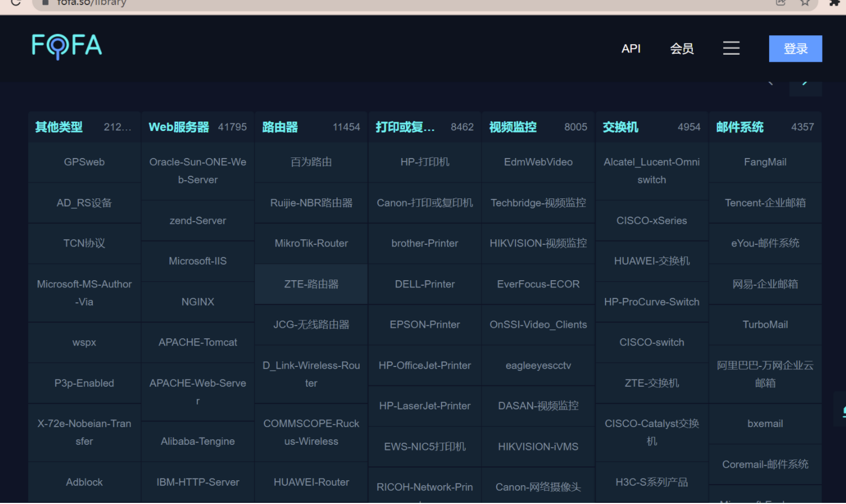Open the EdmWebVideo entry

(x=538, y=162)
